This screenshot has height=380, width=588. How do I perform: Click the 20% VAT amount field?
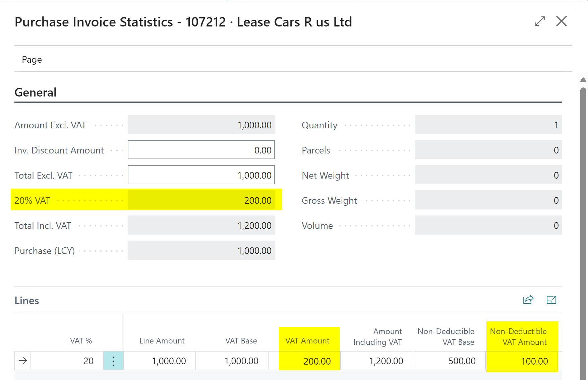(x=201, y=200)
